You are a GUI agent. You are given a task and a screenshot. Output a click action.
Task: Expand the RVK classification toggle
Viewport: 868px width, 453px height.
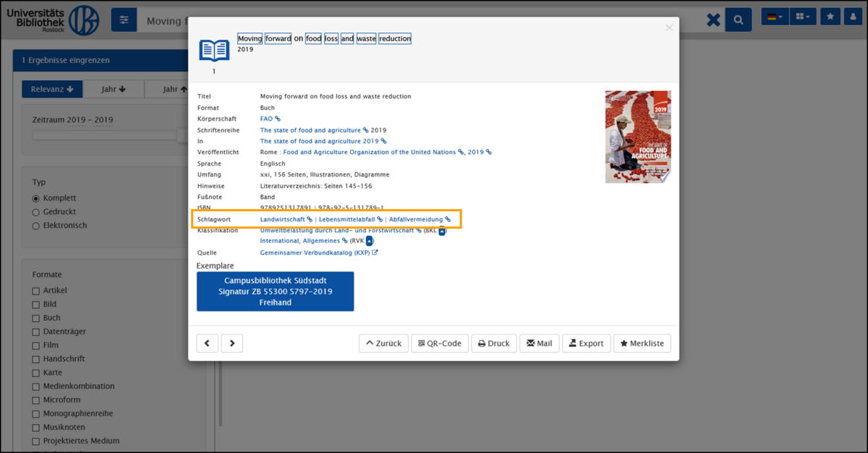click(369, 241)
